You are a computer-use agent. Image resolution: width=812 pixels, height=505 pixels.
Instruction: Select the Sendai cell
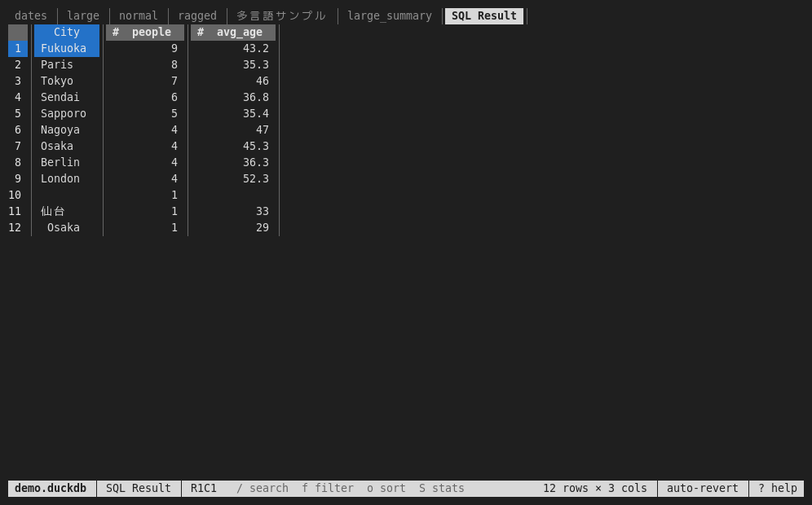(67, 97)
